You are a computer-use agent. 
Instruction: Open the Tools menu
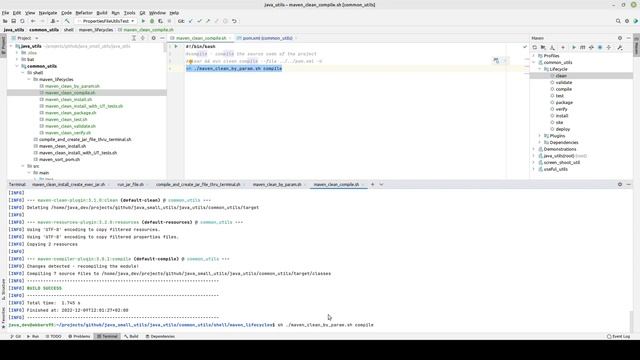(x=129, y=13)
